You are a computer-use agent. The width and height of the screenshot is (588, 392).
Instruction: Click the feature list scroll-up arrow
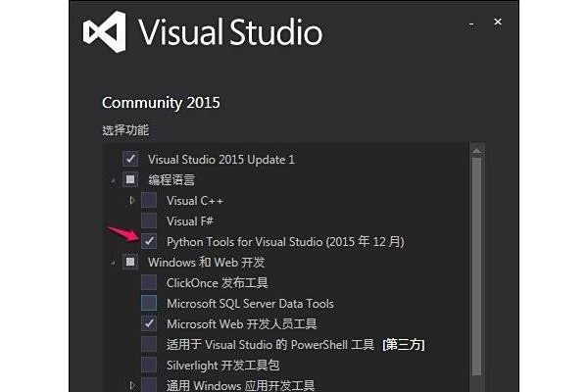(x=476, y=150)
